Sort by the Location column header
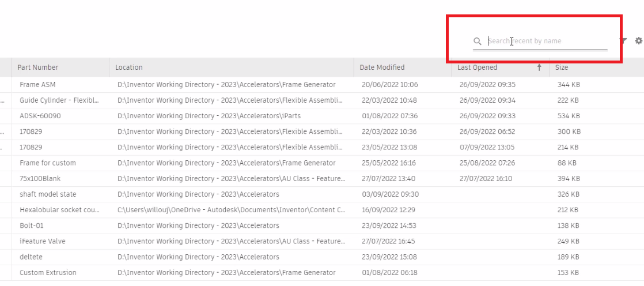The width and height of the screenshot is (644, 286). (x=129, y=67)
